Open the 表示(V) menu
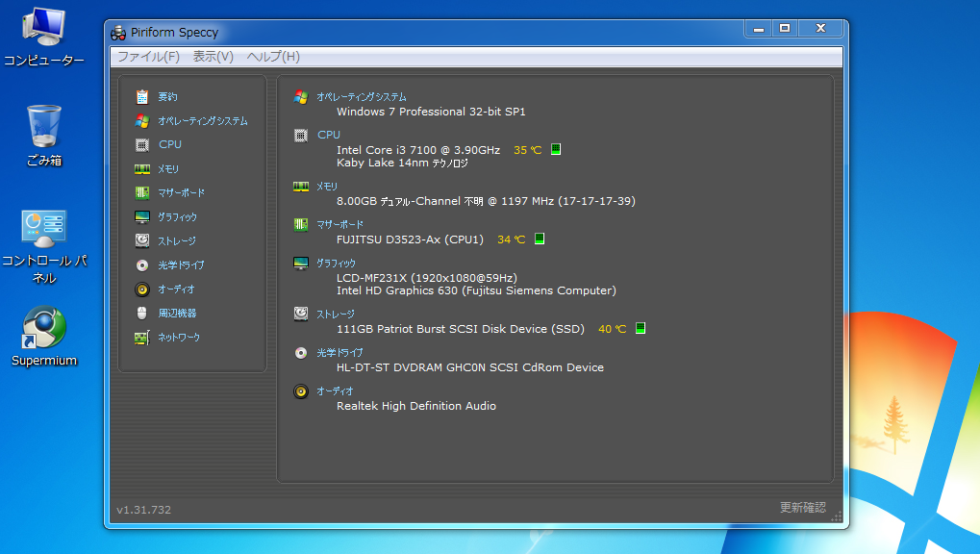The height and width of the screenshot is (554, 980). click(214, 57)
